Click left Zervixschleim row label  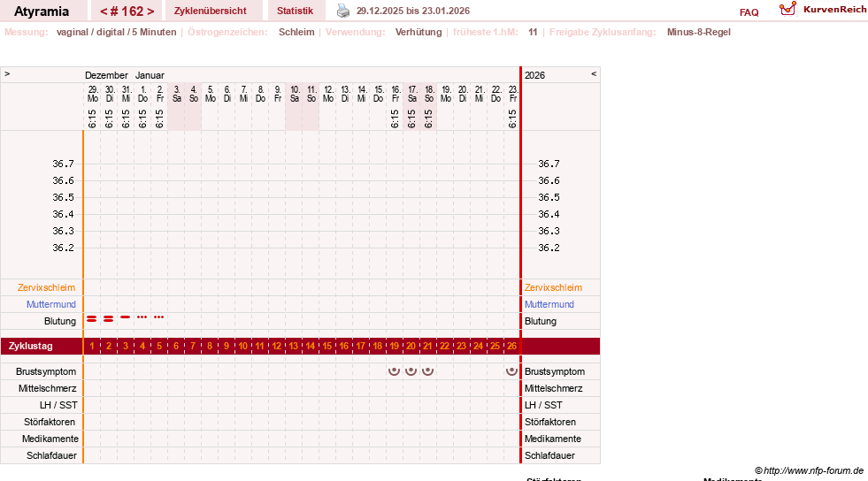point(47,287)
